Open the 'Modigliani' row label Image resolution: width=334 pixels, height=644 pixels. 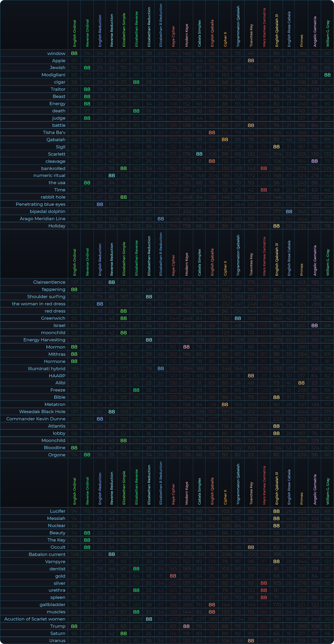[53, 75]
